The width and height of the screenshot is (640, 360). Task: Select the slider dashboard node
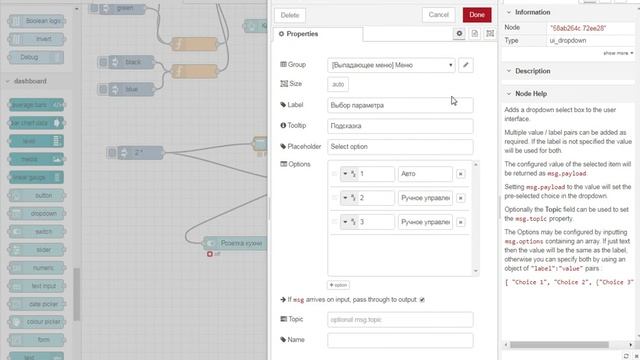coord(37,250)
